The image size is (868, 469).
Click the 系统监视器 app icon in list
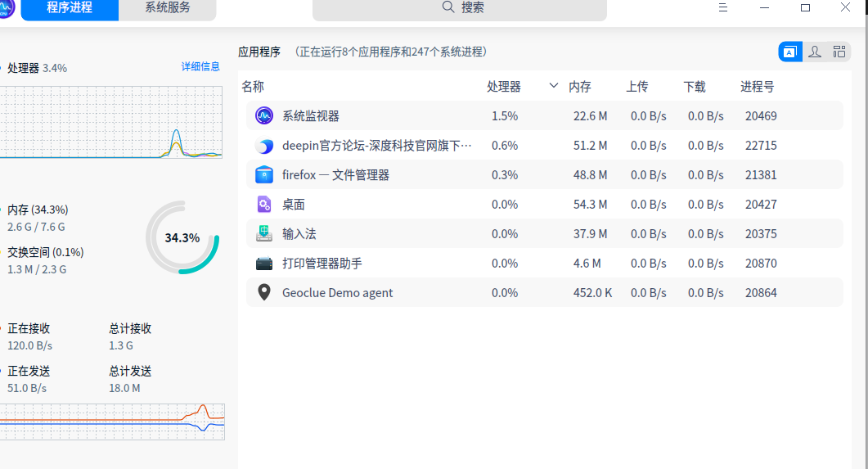(264, 115)
